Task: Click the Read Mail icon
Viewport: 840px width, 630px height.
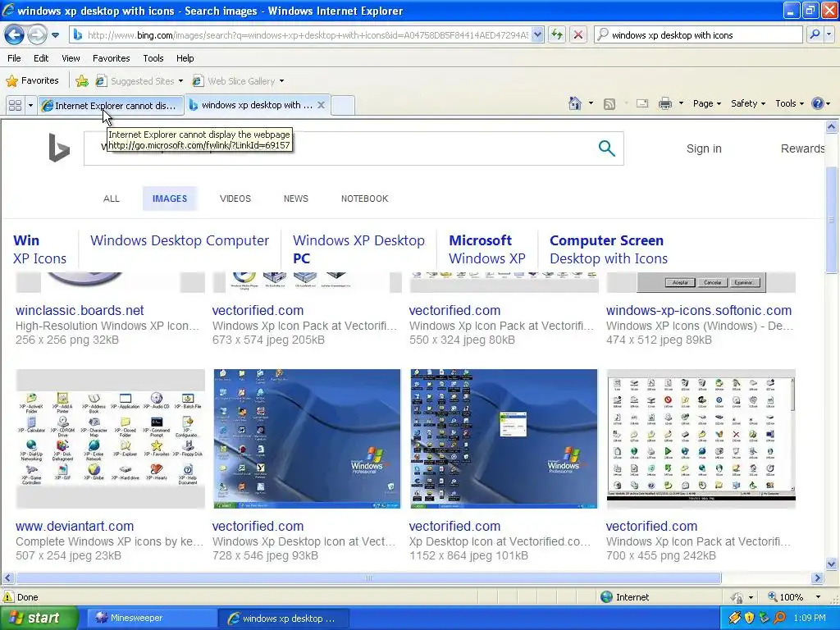Action: 641,103
